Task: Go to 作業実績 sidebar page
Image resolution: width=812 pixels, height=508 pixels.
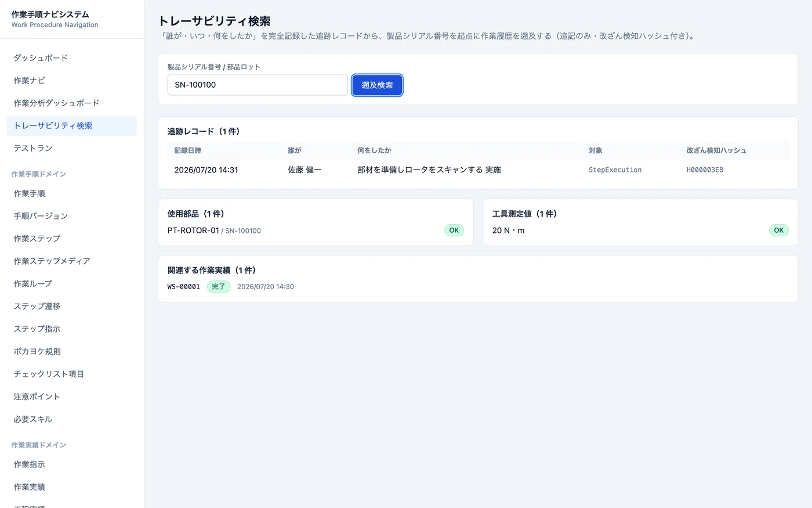Action: (x=72, y=488)
